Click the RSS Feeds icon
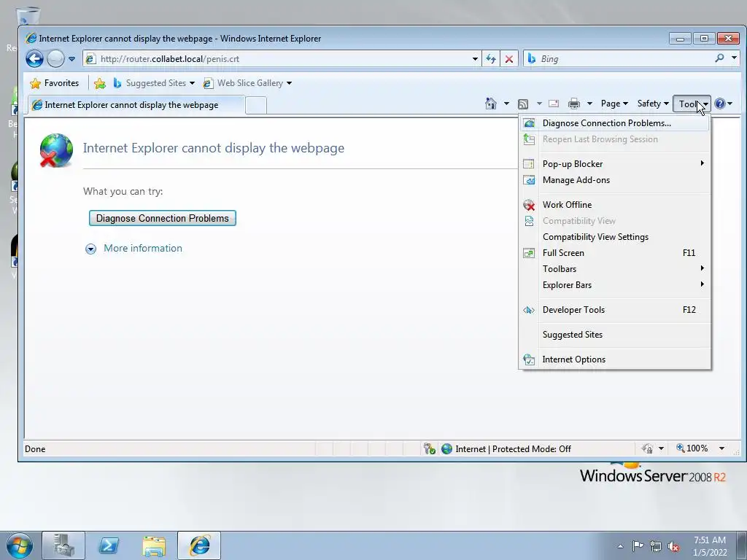 tap(523, 104)
